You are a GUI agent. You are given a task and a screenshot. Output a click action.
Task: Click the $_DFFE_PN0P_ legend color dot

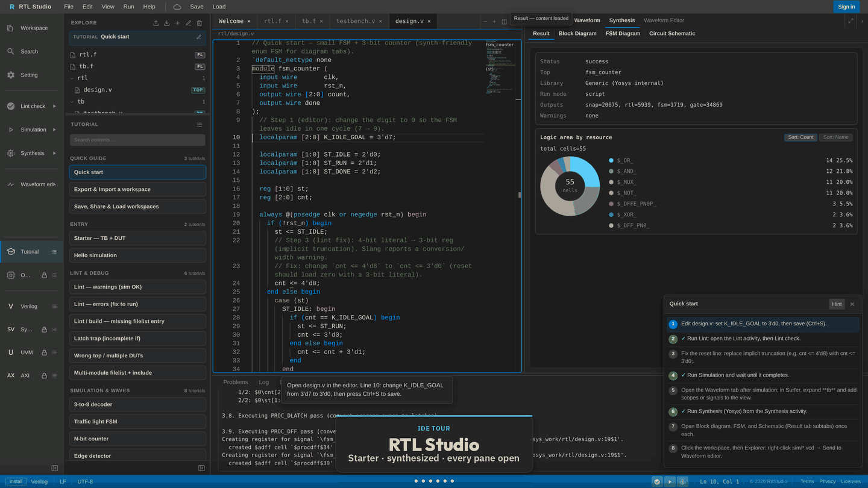coord(611,204)
